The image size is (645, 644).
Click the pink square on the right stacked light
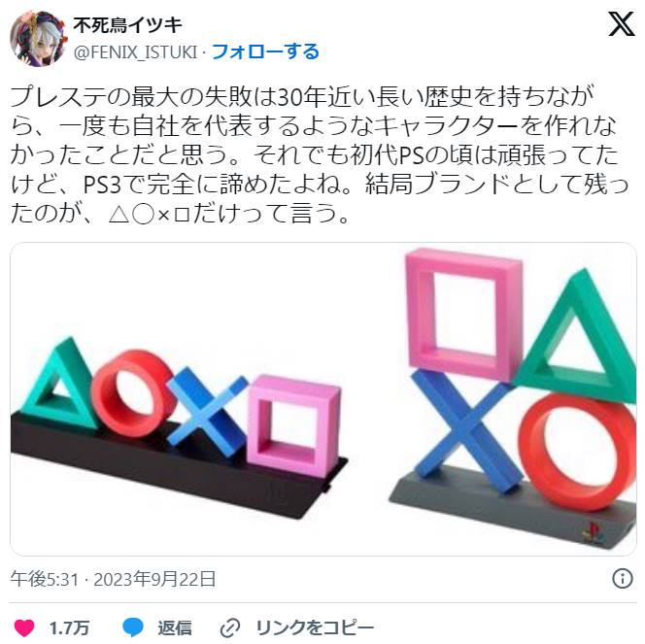pos(462,313)
